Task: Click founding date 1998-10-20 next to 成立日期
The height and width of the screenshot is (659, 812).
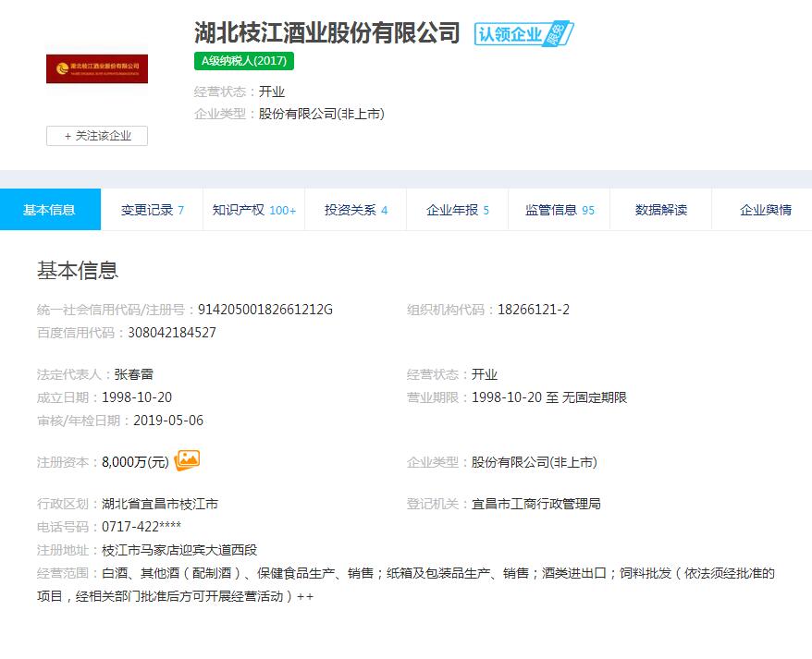Action: pos(137,397)
